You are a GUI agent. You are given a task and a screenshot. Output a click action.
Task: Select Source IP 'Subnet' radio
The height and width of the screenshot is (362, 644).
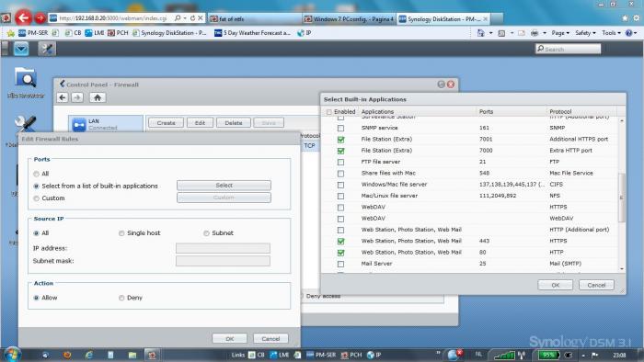pyautogui.click(x=206, y=233)
